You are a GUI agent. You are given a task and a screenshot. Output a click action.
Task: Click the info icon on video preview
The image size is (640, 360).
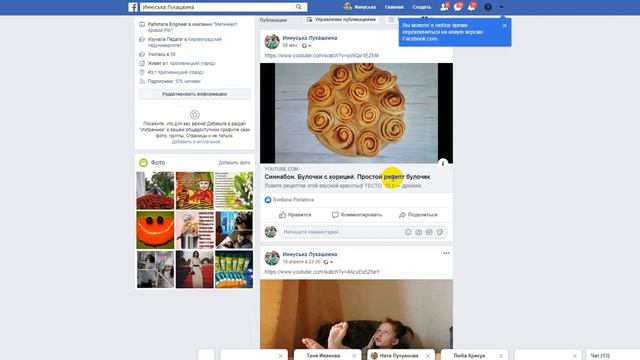coord(443,163)
